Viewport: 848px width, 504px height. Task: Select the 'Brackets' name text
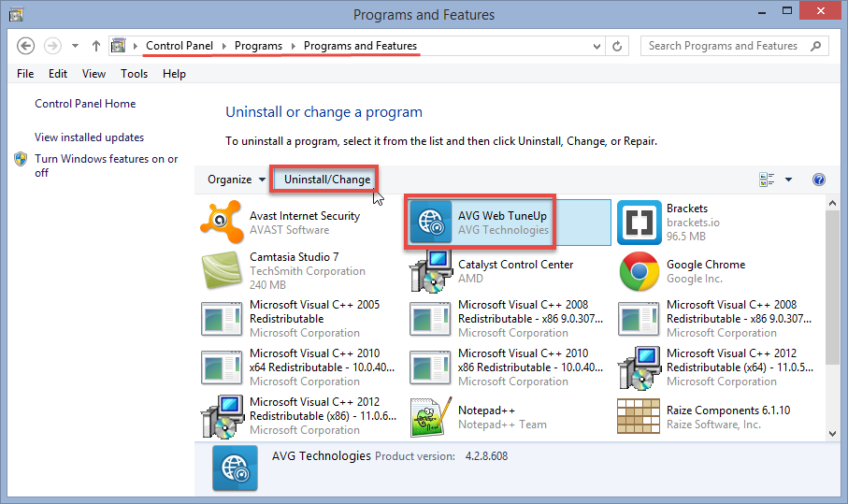(x=687, y=209)
